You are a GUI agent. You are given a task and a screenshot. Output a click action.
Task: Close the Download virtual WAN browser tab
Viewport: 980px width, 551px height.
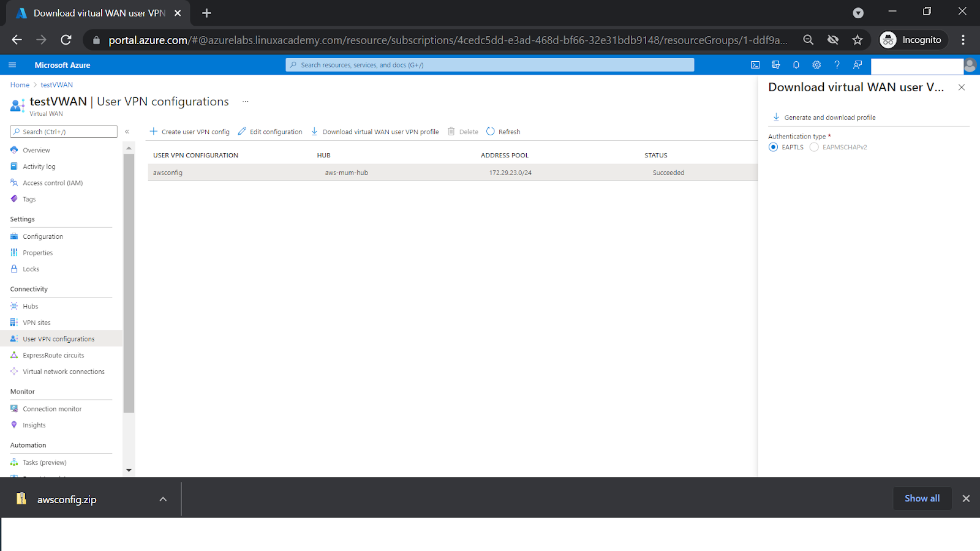coord(178,13)
